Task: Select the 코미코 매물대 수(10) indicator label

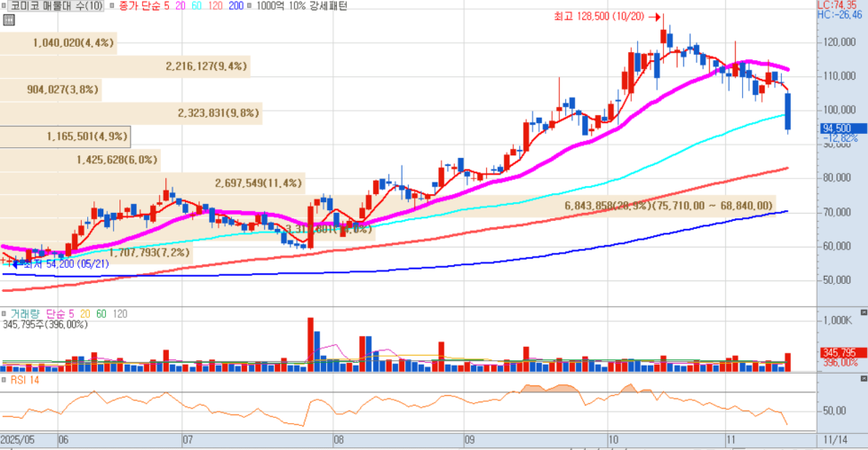Action: [x=57, y=6]
